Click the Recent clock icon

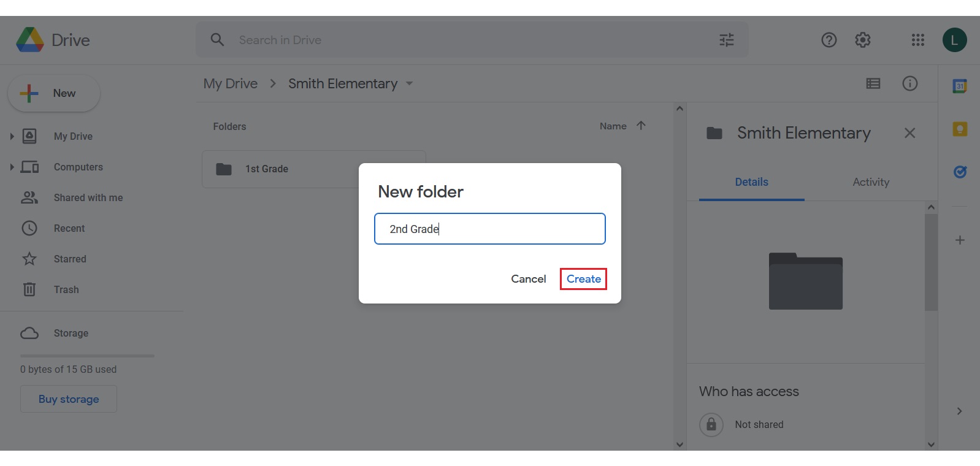pyautogui.click(x=29, y=228)
